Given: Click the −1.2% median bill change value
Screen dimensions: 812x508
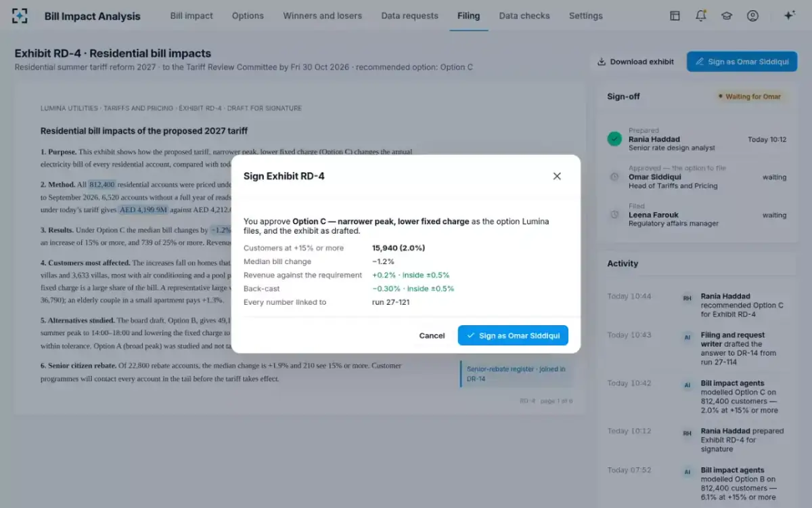Looking at the screenshot, I should pyautogui.click(x=383, y=261).
